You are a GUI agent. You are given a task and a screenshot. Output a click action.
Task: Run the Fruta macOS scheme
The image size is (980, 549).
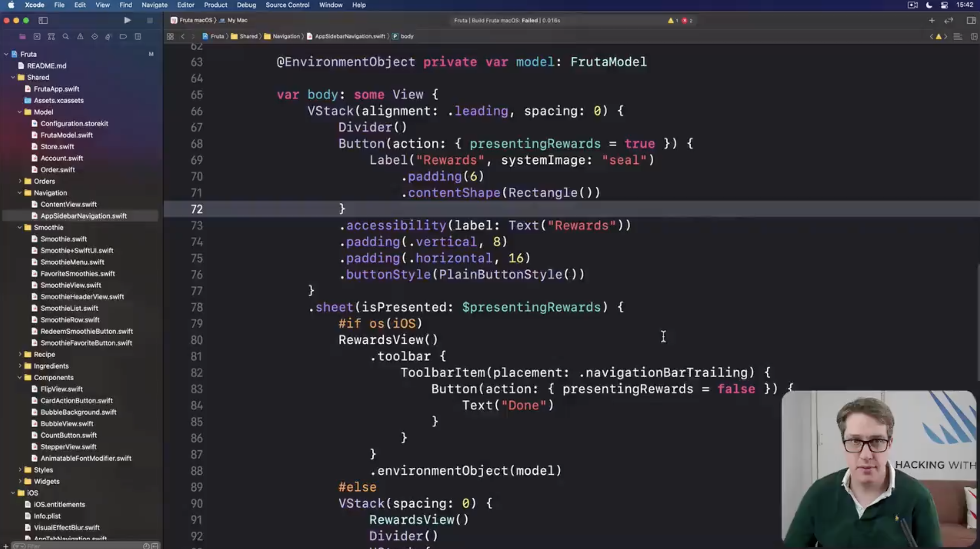[x=127, y=20]
